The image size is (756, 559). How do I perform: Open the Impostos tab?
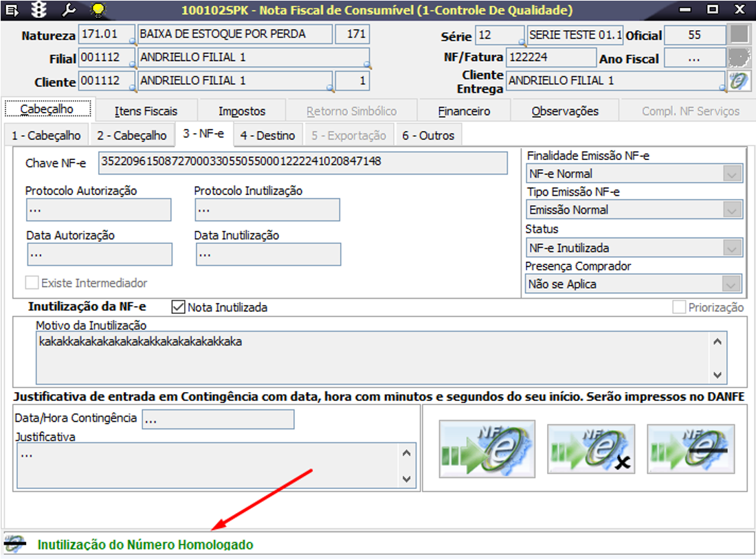[x=241, y=111]
